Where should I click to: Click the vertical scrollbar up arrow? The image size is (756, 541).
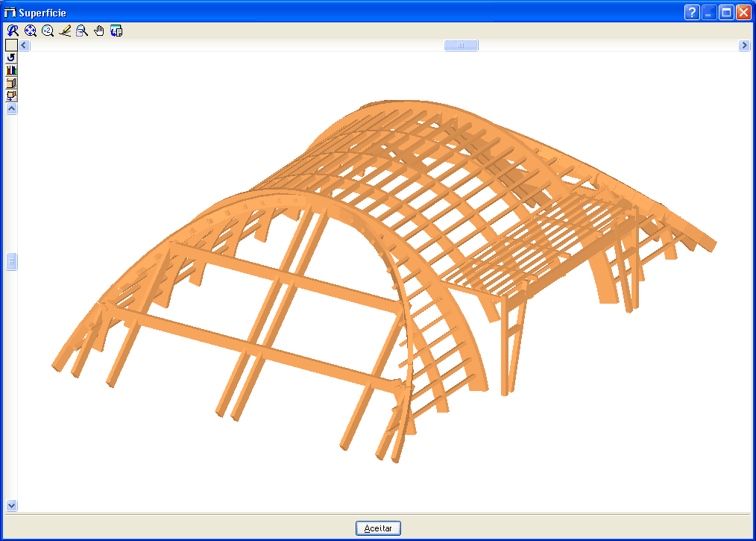[x=12, y=109]
